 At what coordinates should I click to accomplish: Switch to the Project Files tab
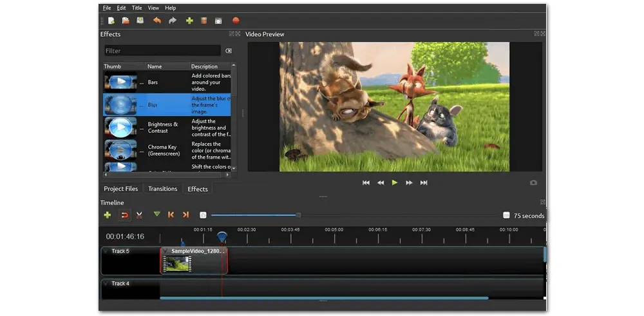121,188
